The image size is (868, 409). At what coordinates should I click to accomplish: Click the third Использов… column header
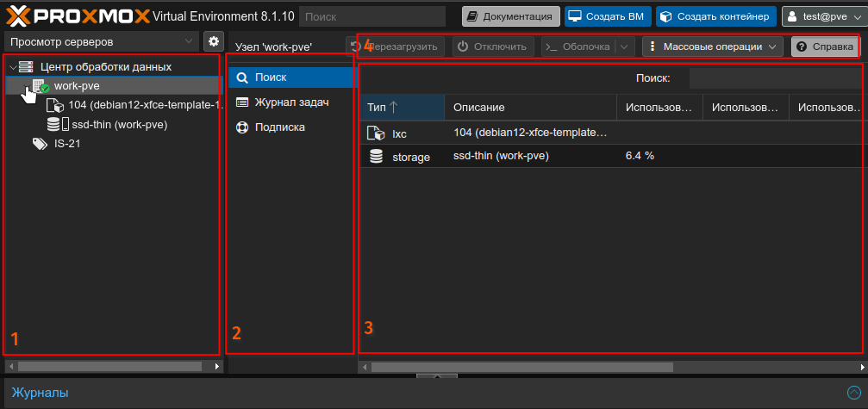coord(828,108)
